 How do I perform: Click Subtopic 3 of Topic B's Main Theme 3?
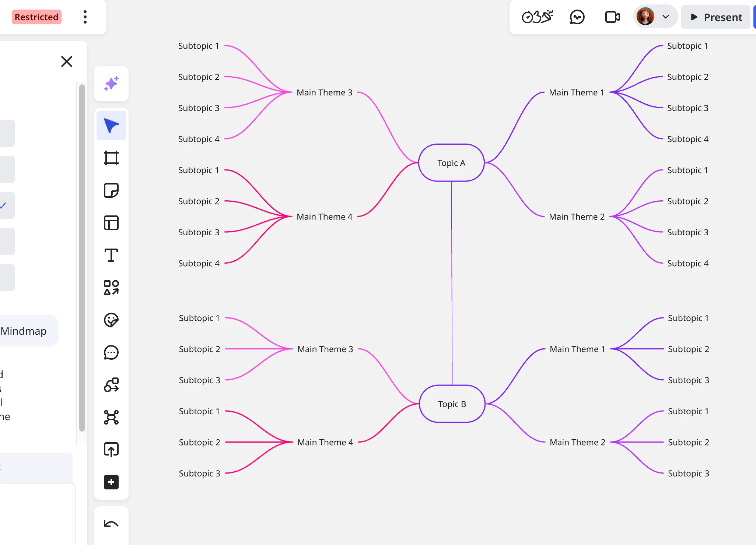coord(200,380)
